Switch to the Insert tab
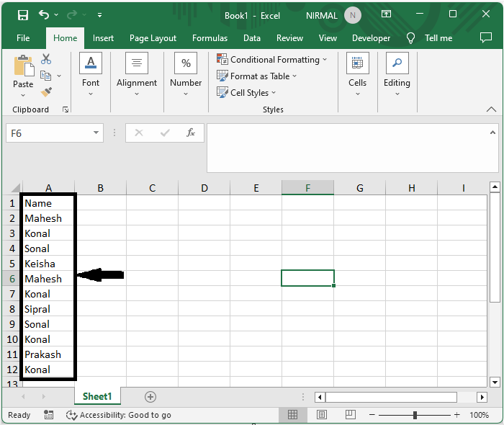Screen dimensions: 504x425 point(103,38)
